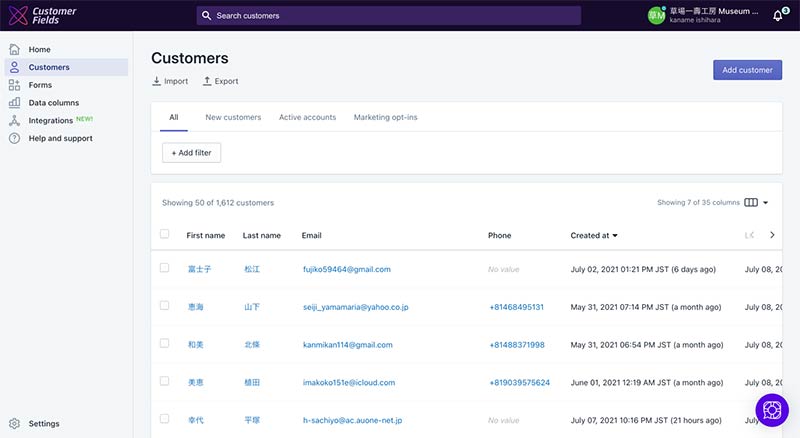The height and width of the screenshot is (438, 800).
Task: Open Help and support
Action: tap(60, 139)
